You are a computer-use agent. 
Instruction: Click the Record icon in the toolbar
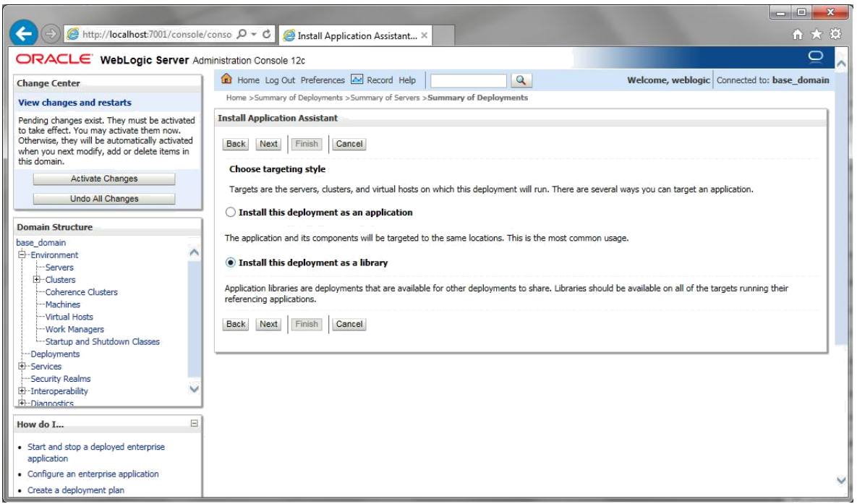coord(357,80)
